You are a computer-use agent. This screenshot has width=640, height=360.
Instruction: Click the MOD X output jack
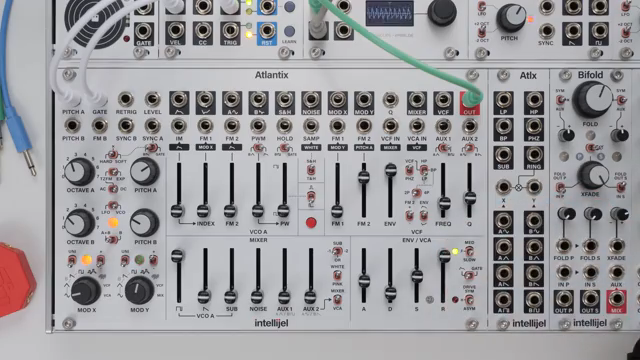338,100
